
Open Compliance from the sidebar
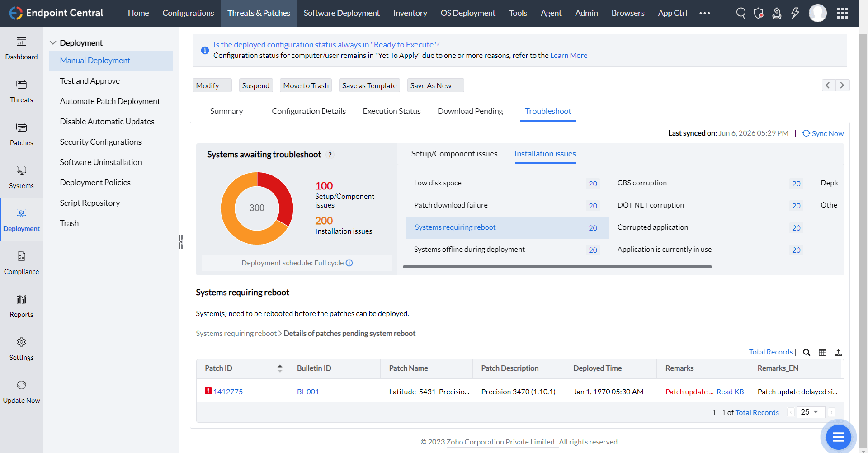coord(21,262)
